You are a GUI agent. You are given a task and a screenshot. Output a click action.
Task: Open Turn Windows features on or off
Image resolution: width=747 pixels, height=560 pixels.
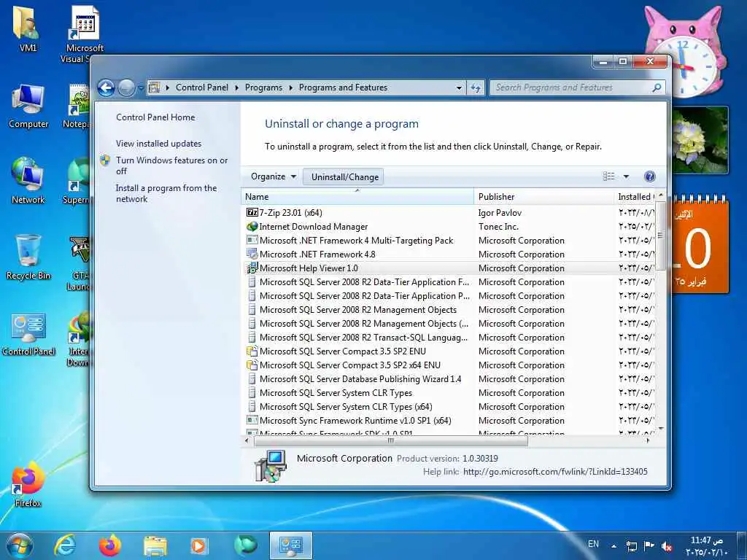[x=171, y=166]
